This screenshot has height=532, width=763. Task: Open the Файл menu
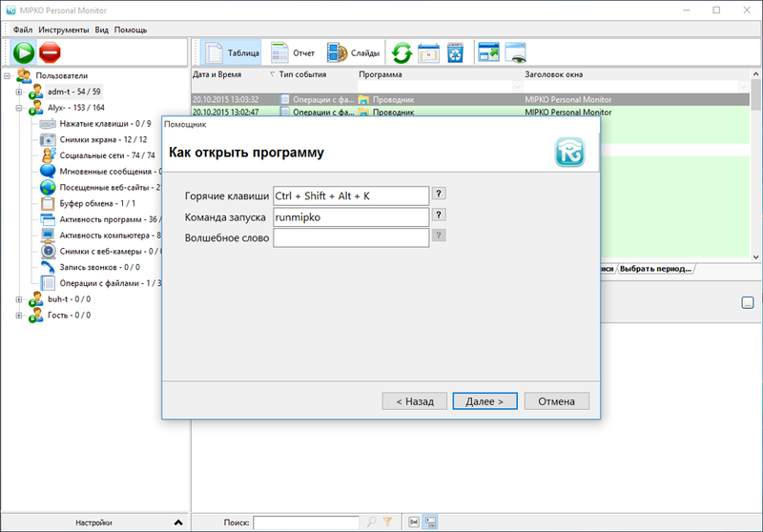(x=22, y=30)
